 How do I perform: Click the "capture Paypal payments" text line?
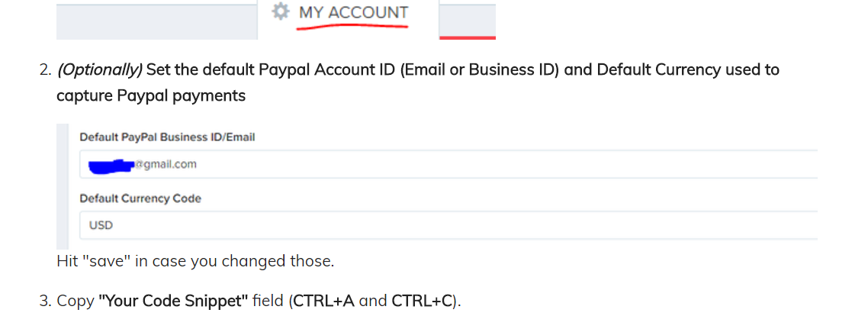click(151, 95)
